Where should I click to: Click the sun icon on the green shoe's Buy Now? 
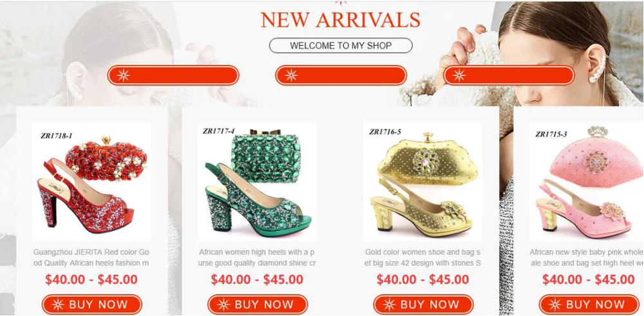[223, 304]
